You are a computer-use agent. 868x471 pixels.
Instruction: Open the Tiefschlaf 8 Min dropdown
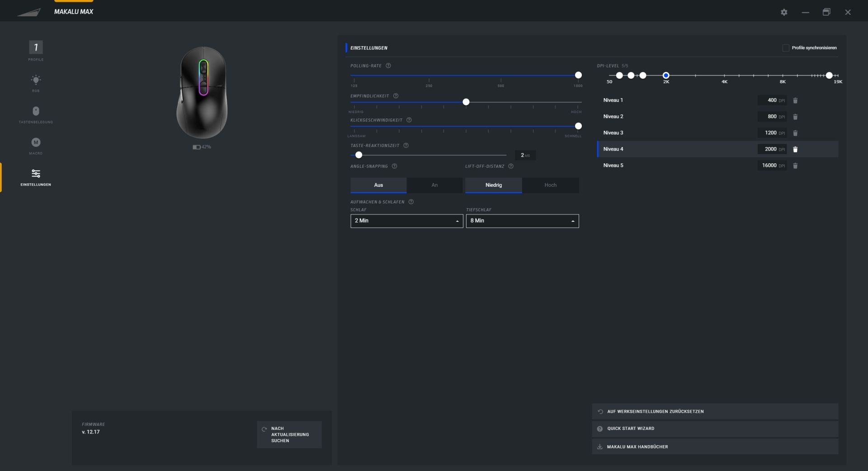tap(523, 221)
